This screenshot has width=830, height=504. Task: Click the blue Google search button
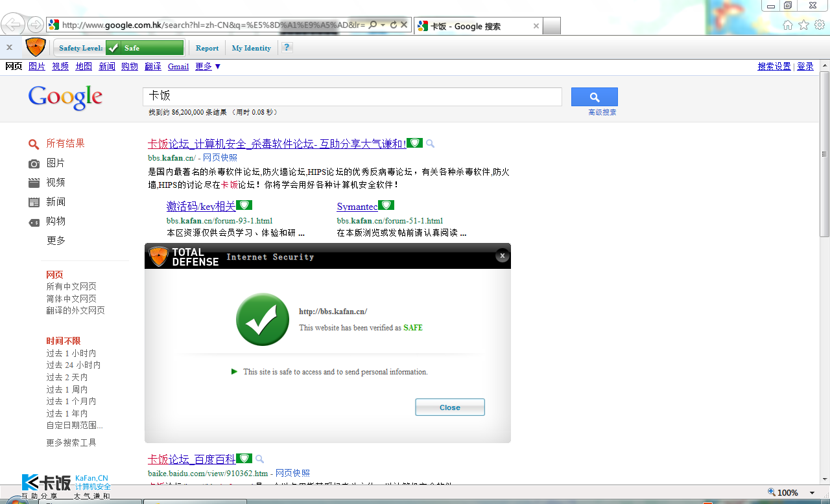click(x=595, y=97)
